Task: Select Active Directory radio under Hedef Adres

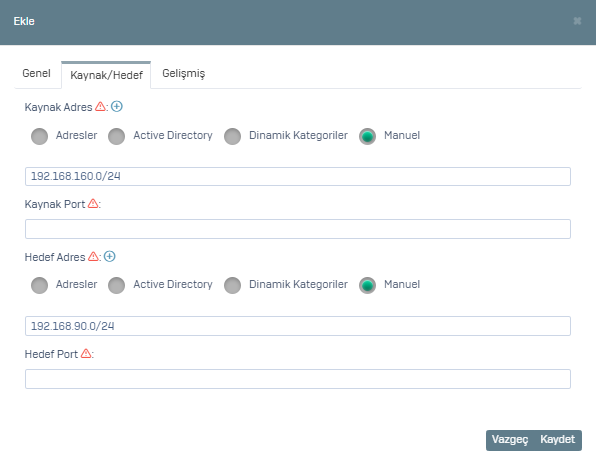Action: pos(117,285)
